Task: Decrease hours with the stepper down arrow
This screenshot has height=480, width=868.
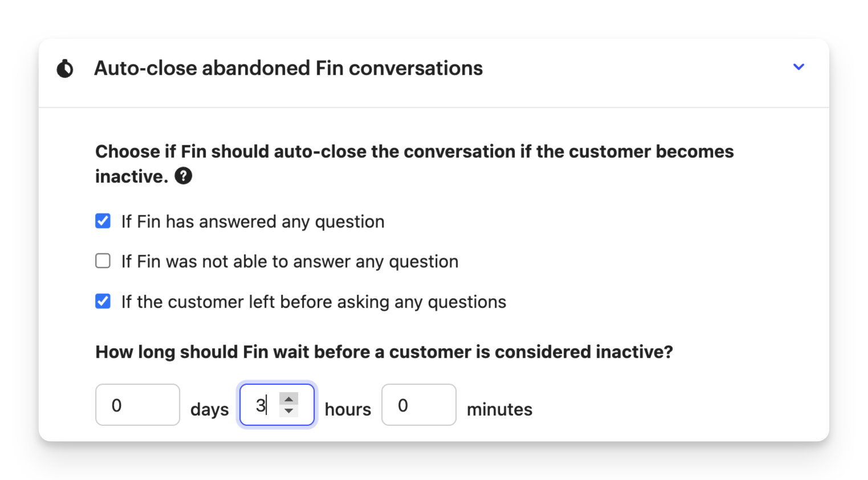Action: tap(289, 411)
